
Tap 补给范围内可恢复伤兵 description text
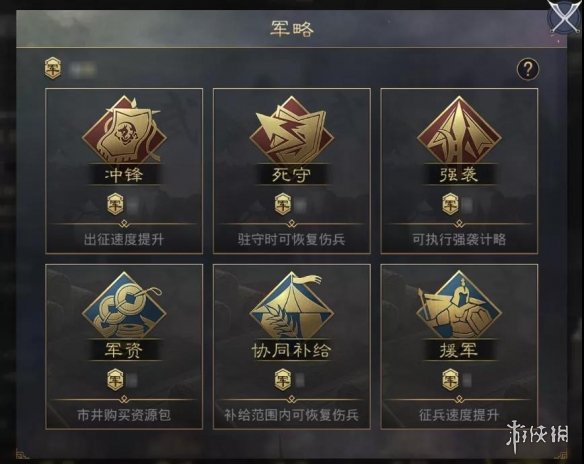click(x=292, y=415)
